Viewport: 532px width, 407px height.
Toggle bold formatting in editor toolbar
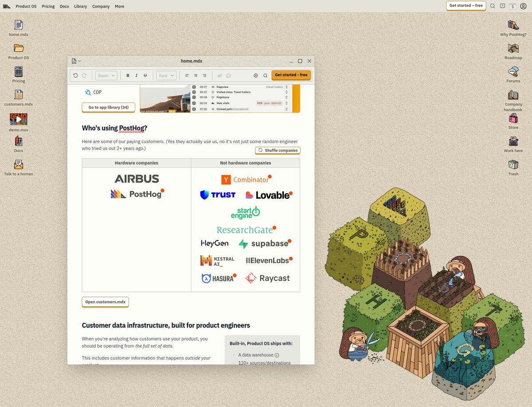128,76
